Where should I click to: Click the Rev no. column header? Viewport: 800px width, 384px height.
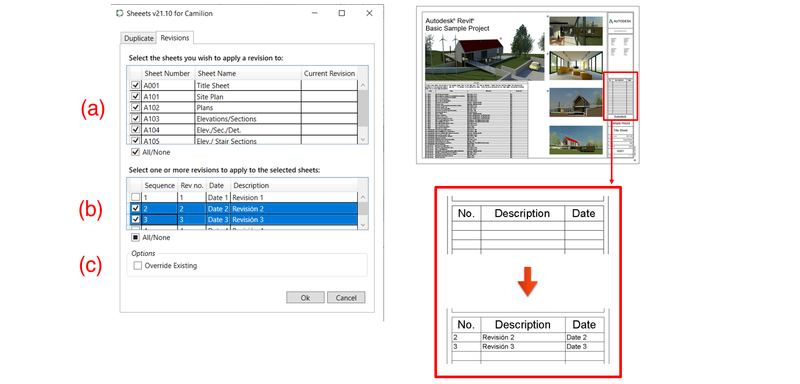point(192,186)
